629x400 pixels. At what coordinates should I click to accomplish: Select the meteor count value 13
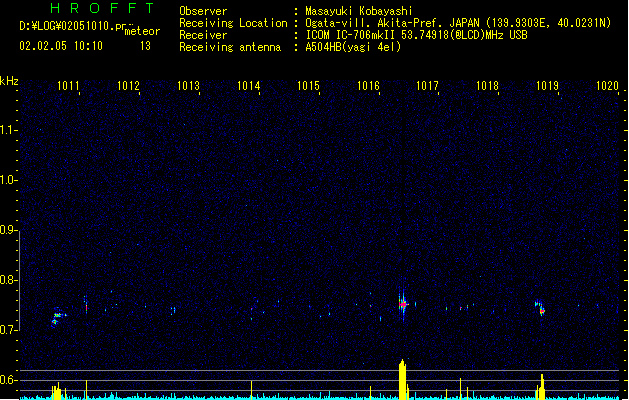(145, 46)
